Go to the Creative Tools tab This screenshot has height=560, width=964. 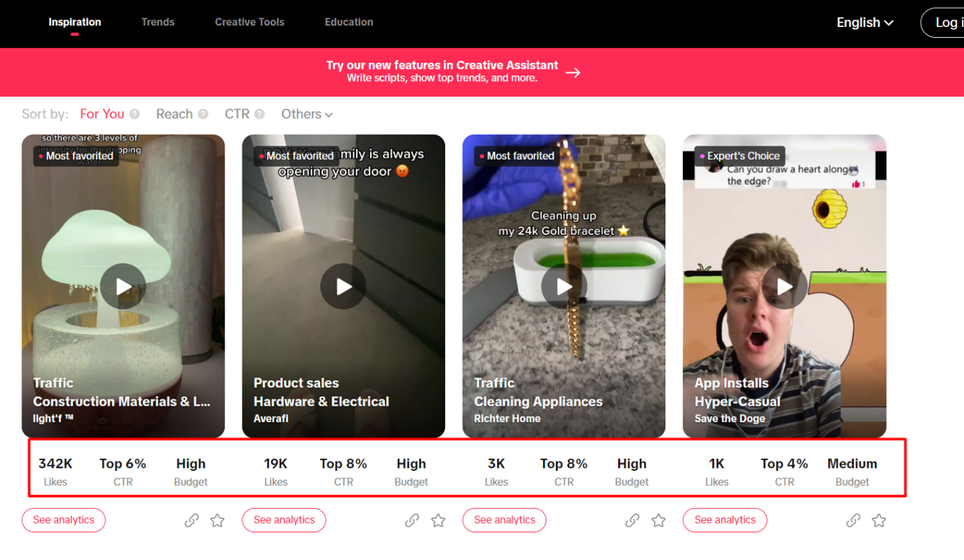pyautogui.click(x=249, y=22)
